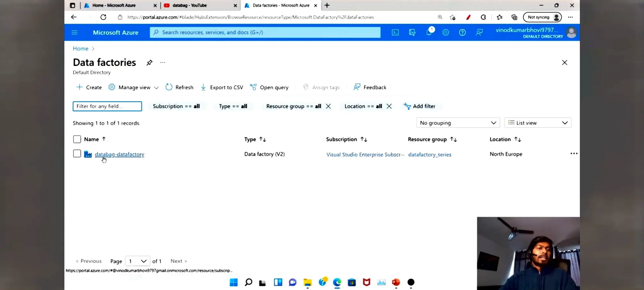Open the List view dropdown
Image resolution: width=644 pixels, height=290 pixels.
pyautogui.click(x=538, y=123)
